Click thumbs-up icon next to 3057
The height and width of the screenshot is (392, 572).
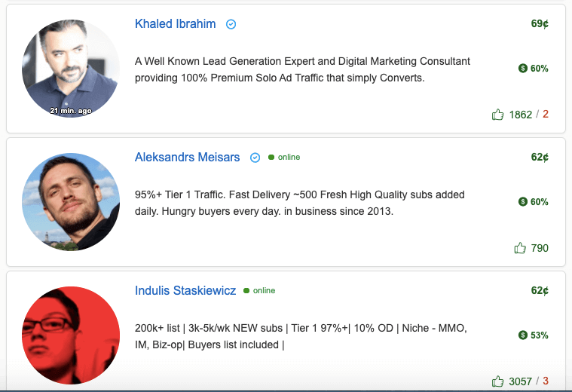497,381
